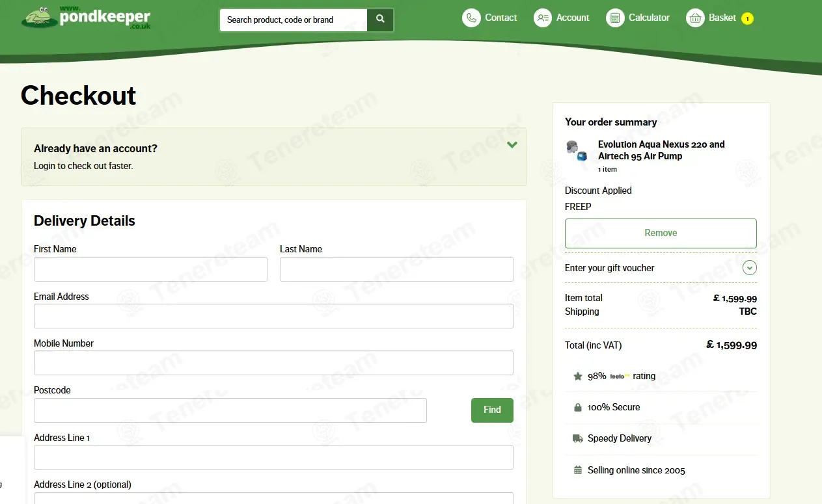The height and width of the screenshot is (504, 822).
Task: Open the Contact phone icon
Action: [471, 18]
